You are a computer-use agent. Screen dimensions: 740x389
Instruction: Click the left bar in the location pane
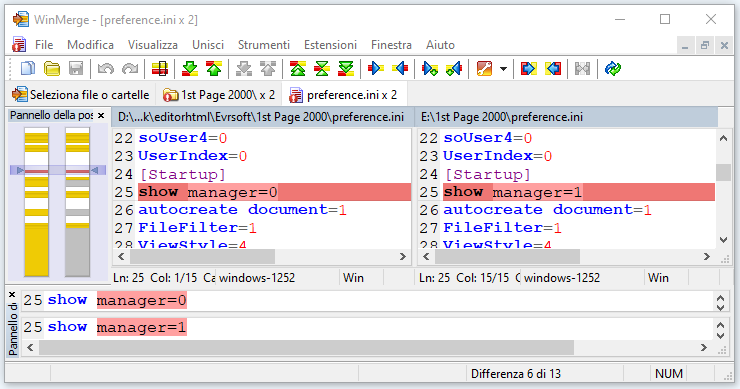(x=36, y=202)
